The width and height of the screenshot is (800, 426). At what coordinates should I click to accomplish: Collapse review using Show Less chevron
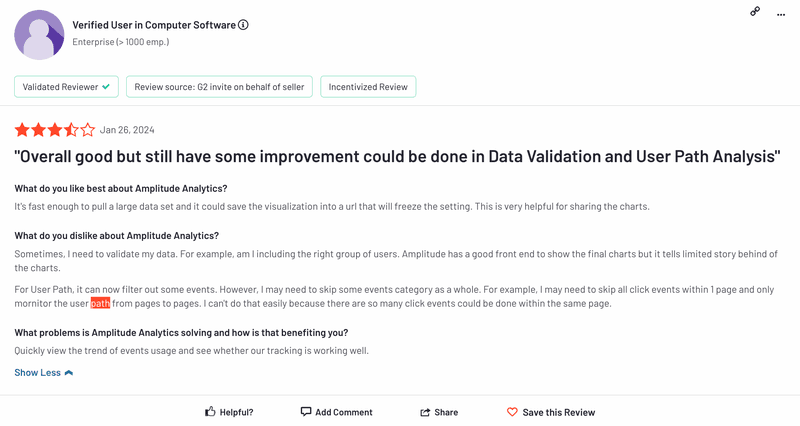click(x=69, y=373)
